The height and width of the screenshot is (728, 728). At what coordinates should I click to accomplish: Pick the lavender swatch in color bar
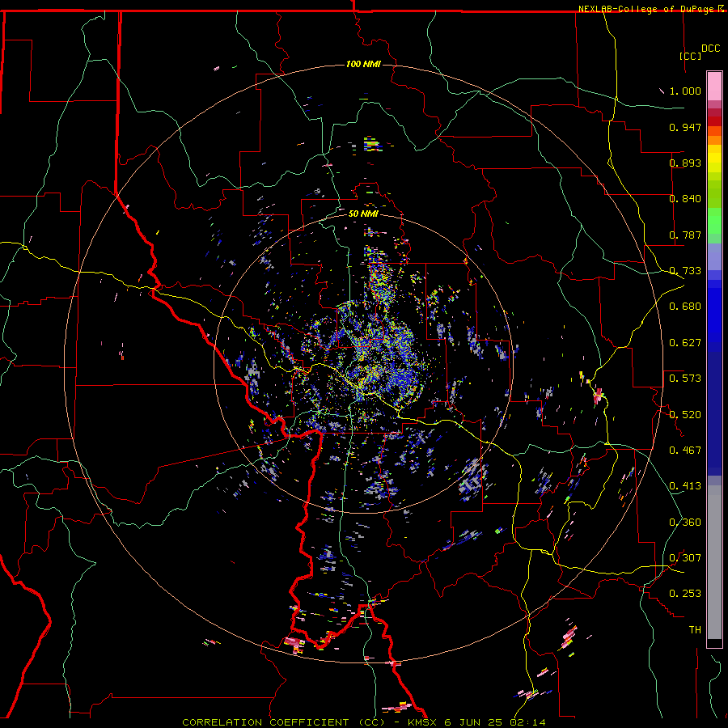coord(714,256)
